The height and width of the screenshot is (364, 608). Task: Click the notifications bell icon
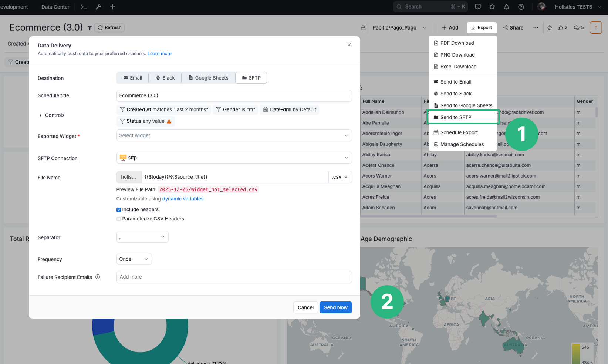click(507, 7)
